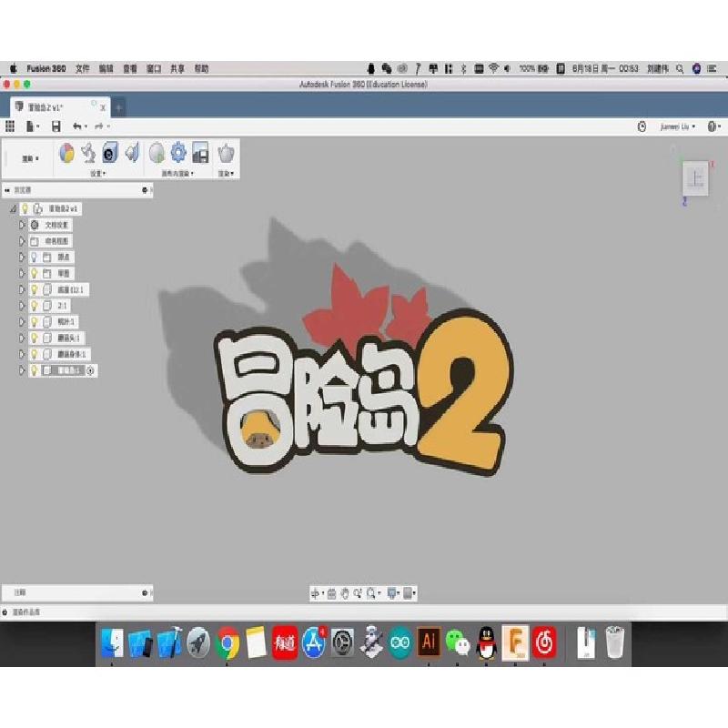Hide the 草图 sketches folder bulb

coord(34,274)
